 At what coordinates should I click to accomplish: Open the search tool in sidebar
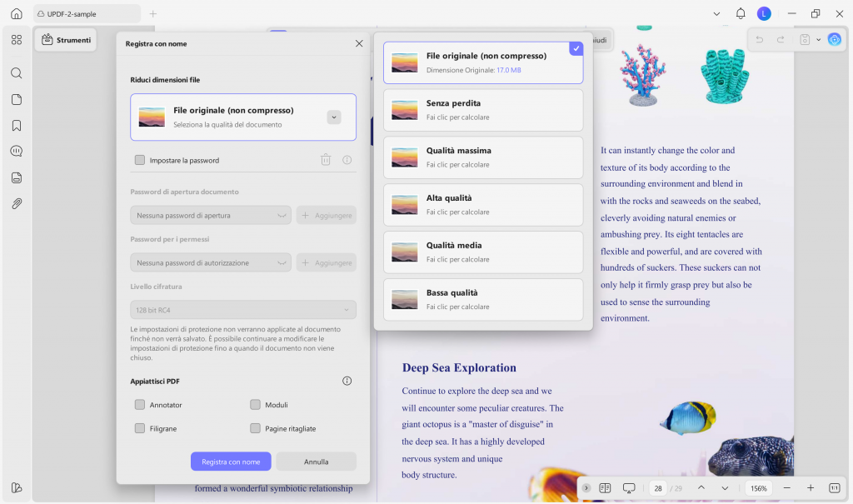[17, 73]
